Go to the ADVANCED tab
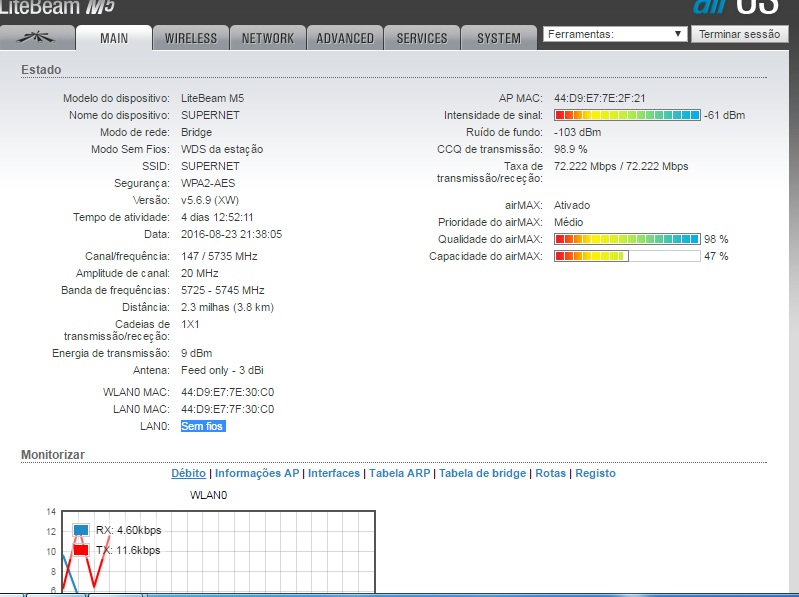This screenshot has height=597, width=799. (x=344, y=38)
